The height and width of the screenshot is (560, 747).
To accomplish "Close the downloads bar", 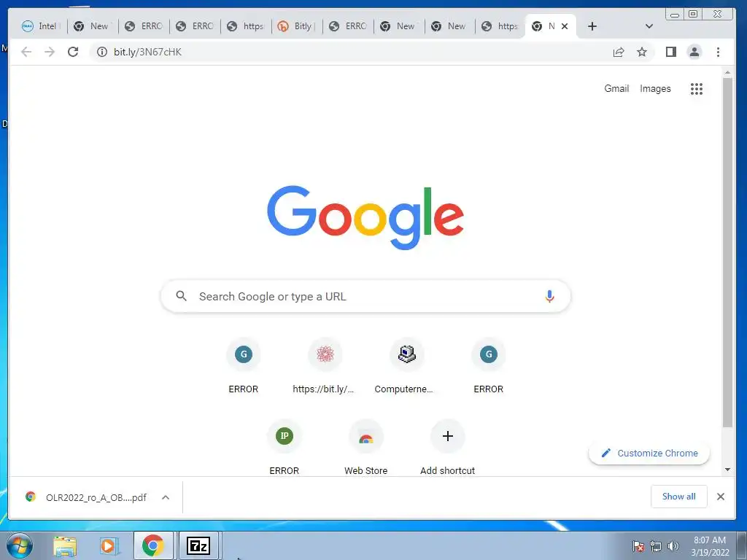I will tap(720, 497).
